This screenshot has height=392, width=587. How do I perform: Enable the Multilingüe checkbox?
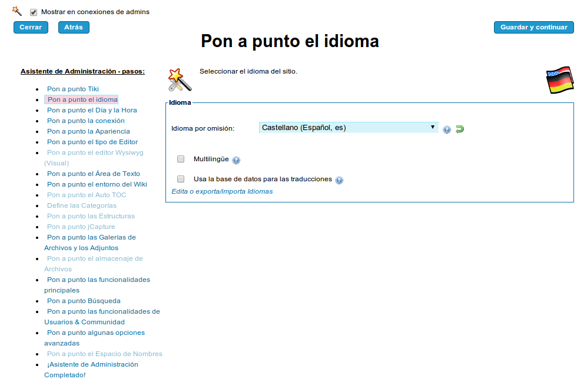[181, 159]
